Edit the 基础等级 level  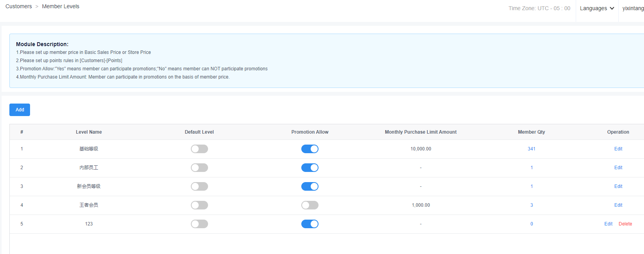click(x=618, y=149)
